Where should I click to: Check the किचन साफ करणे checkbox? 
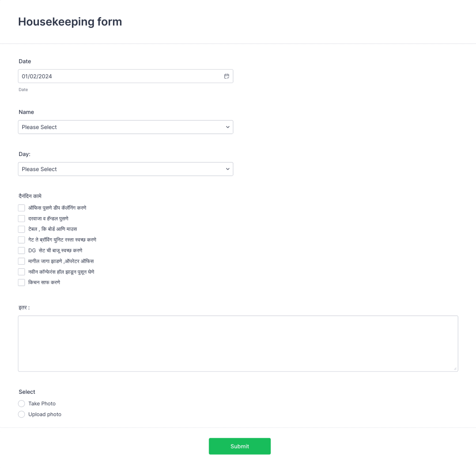(21, 282)
